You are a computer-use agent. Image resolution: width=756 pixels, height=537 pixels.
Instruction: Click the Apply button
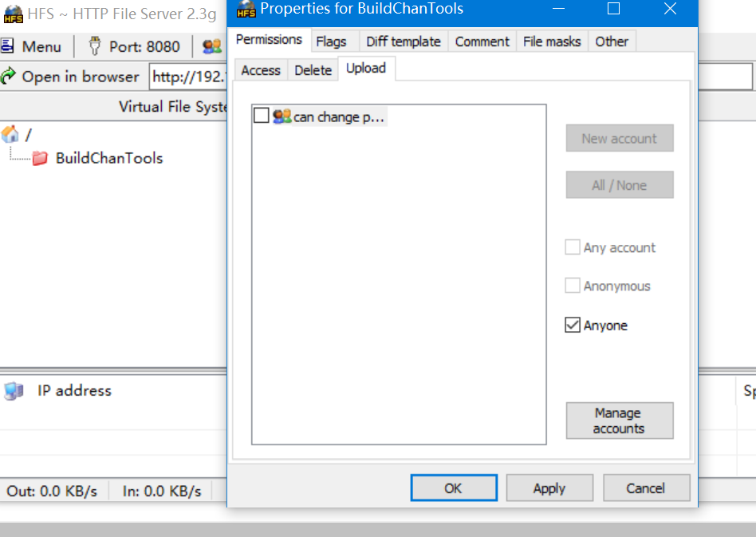coord(549,488)
